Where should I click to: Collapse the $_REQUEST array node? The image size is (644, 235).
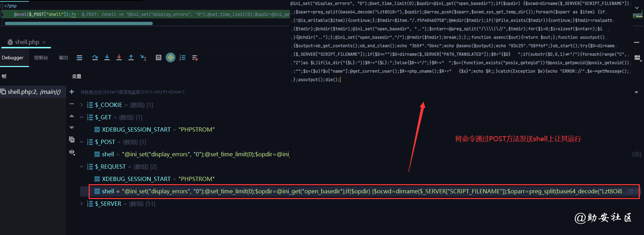82,167
